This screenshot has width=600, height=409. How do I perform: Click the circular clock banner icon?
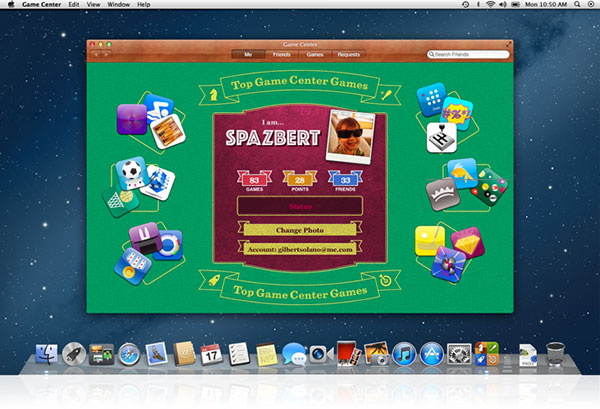(385, 280)
